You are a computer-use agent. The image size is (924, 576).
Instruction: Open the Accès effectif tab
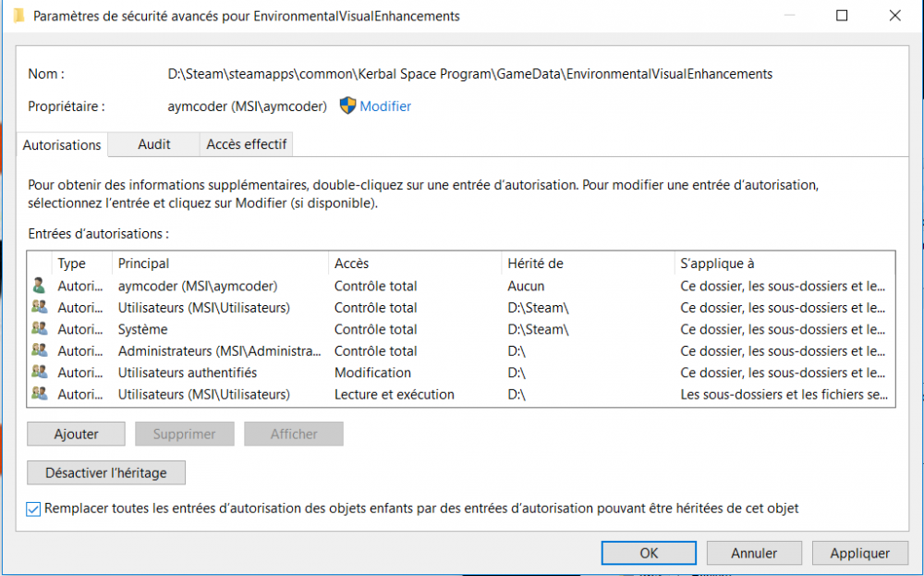(246, 144)
